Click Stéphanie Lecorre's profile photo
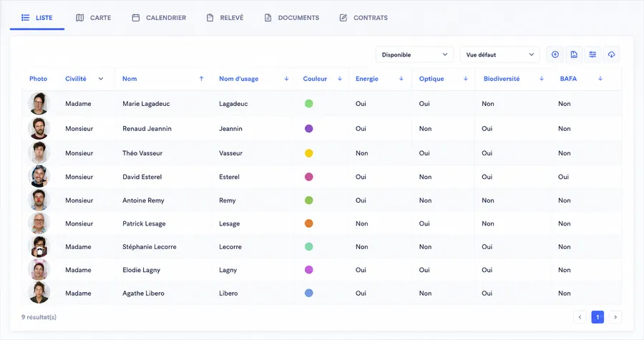The image size is (644, 340). [39, 246]
